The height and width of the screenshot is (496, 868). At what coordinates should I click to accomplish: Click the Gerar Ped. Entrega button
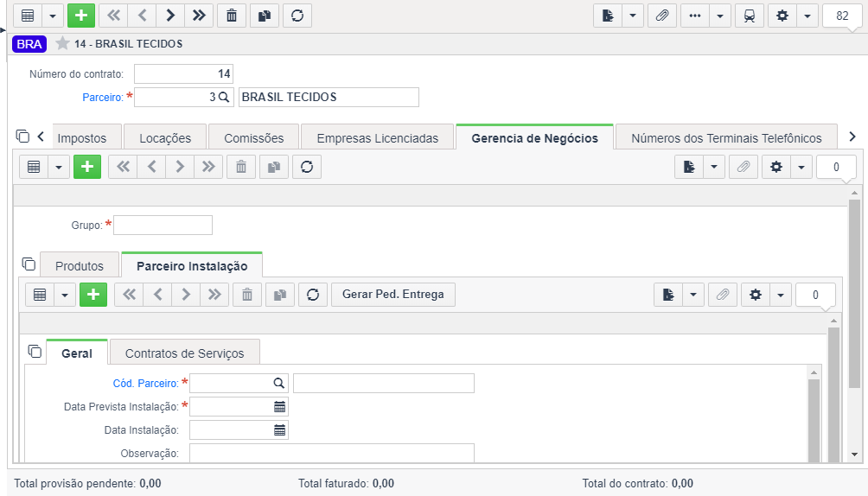click(393, 295)
